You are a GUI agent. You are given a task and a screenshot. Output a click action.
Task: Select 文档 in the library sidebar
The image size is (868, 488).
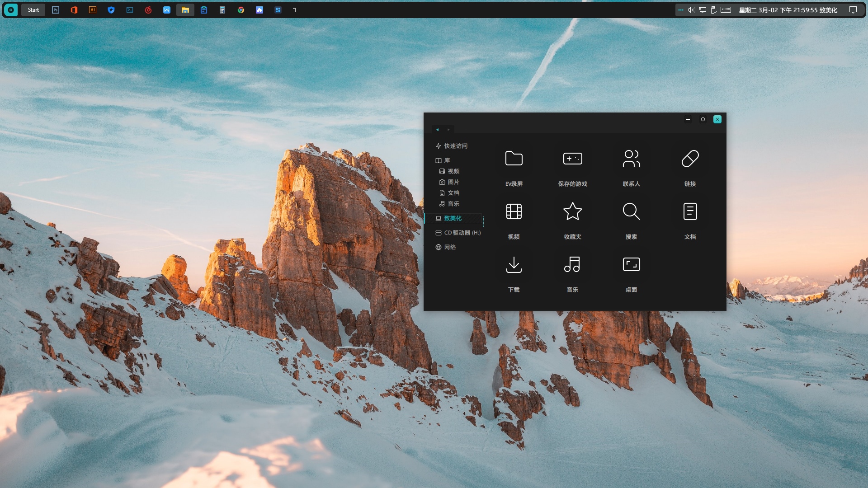pos(454,193)
